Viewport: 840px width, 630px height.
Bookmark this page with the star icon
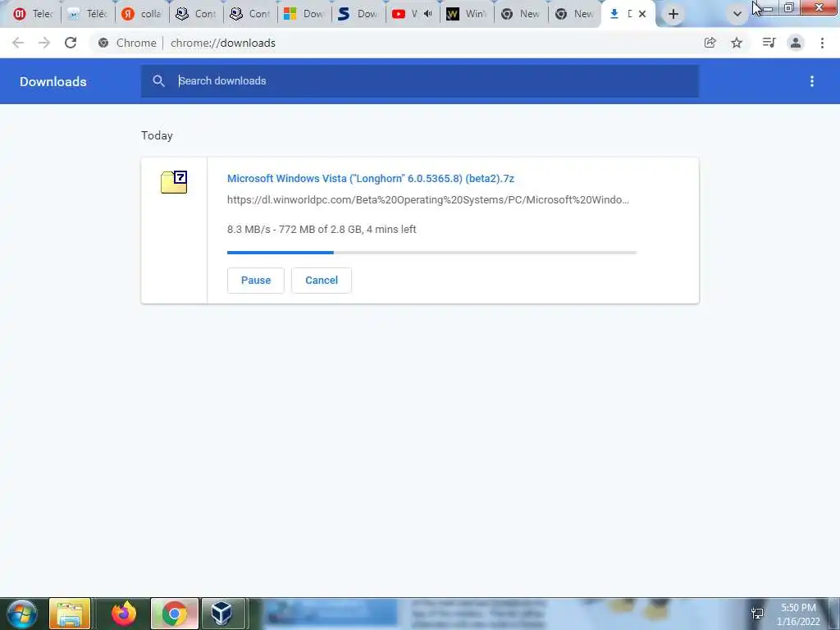pos(737,43)
